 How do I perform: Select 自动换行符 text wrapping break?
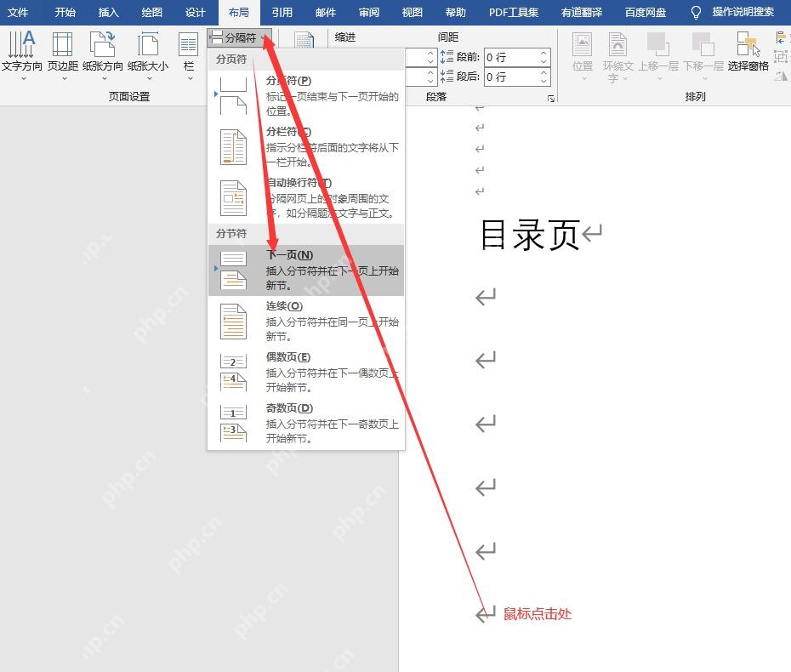(x=306, y=197)
